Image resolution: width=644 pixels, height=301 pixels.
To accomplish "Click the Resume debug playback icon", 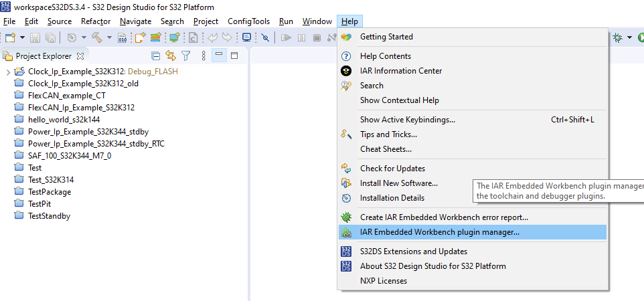I will point(287,37).
